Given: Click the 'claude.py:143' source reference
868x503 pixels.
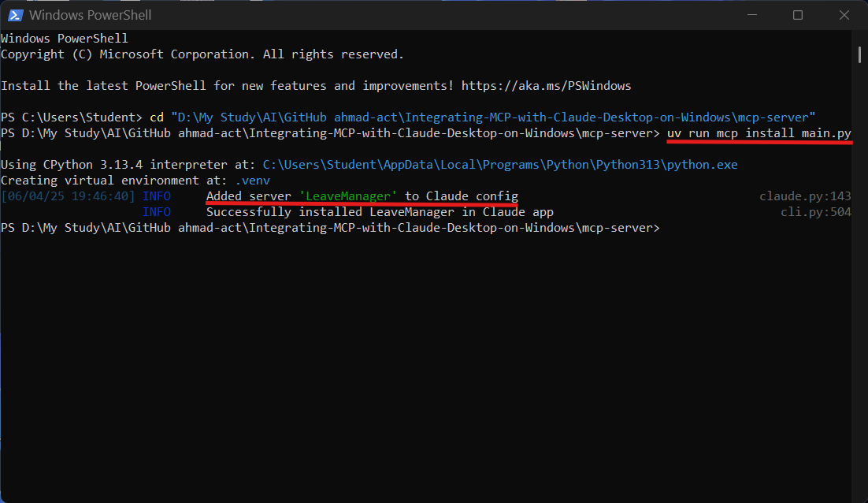Looking at the screenshot, I should pyautogui.click(x=805, y=196).
